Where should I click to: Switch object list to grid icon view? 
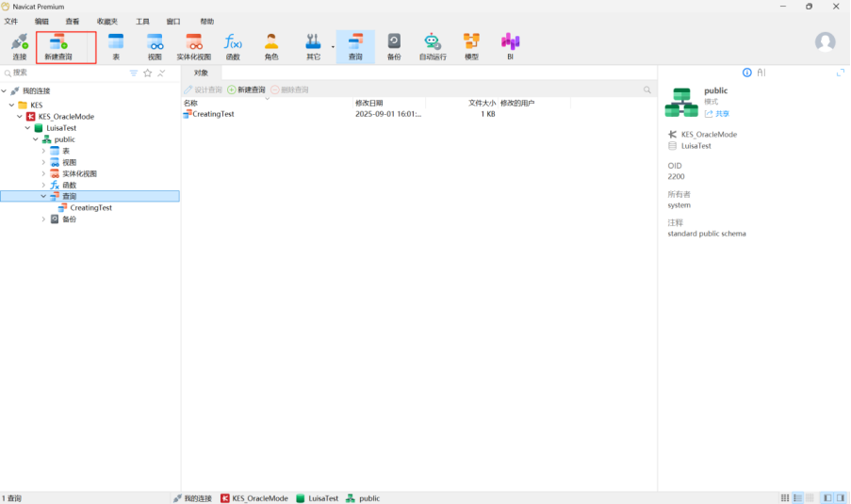tap(785, 497)
